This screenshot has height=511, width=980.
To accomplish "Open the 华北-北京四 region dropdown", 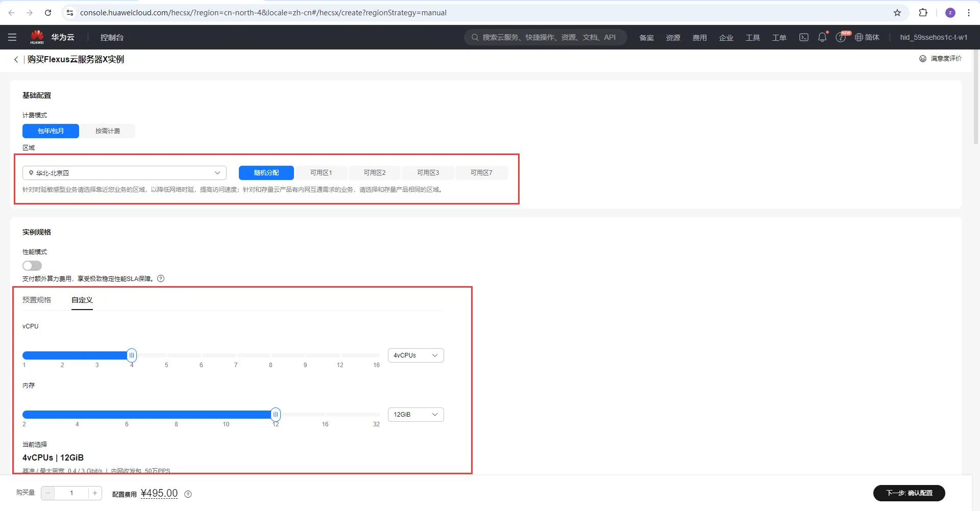I will 125,173.
